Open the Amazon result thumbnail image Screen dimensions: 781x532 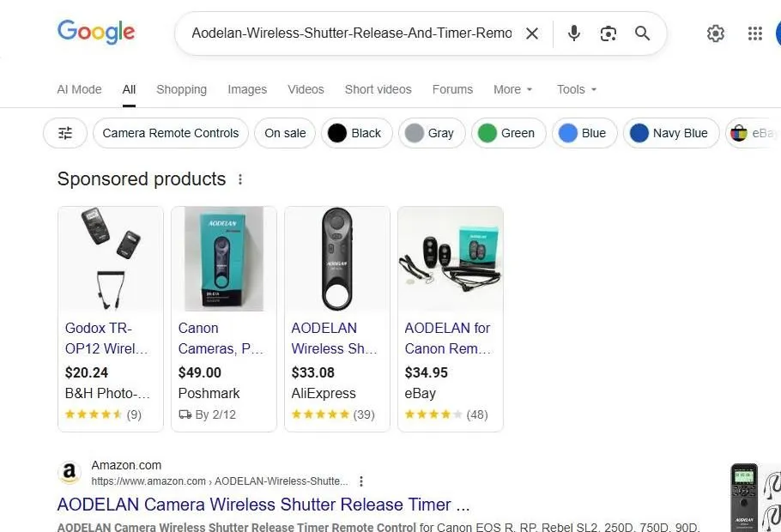click(x=755, y=497)
